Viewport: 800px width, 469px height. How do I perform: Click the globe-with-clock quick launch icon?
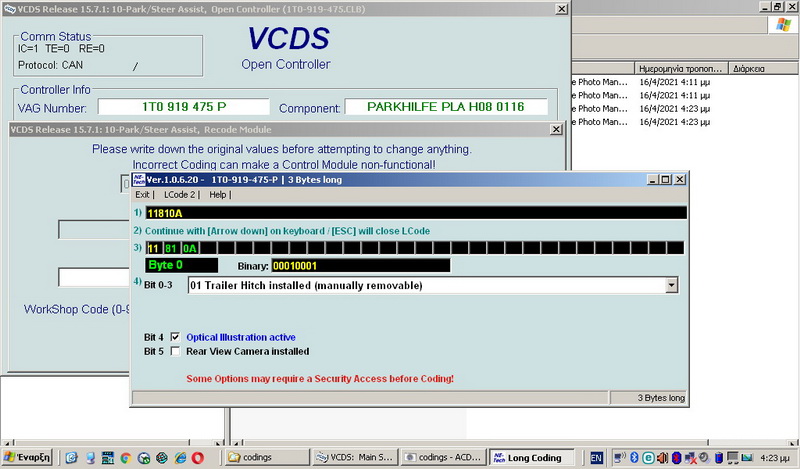coord(144,458)
